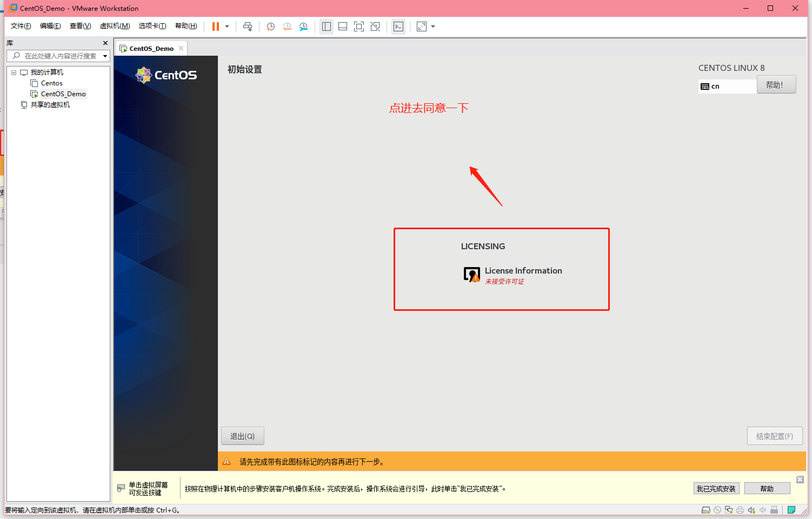Viewport: 812px width, 519px height.
Task: Click the hard disk status icon
Action: pos(705,510)
